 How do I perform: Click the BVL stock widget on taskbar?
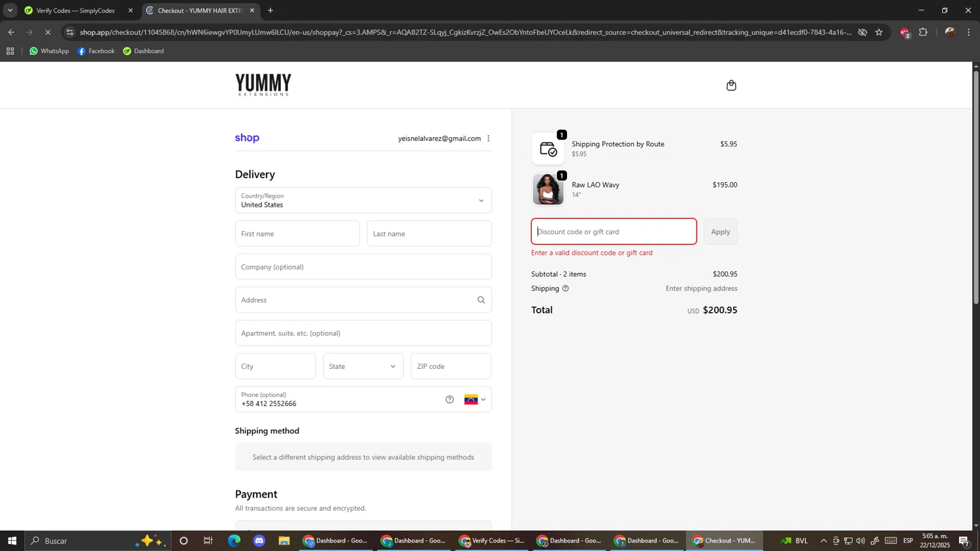795,541
